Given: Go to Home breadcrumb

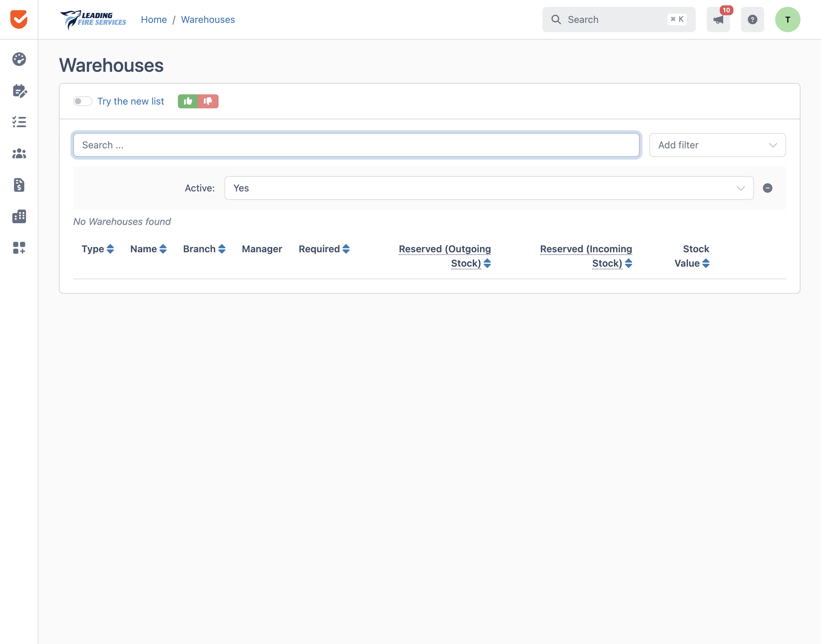Looking at the screenshot, I should click(x=154, y=19).
